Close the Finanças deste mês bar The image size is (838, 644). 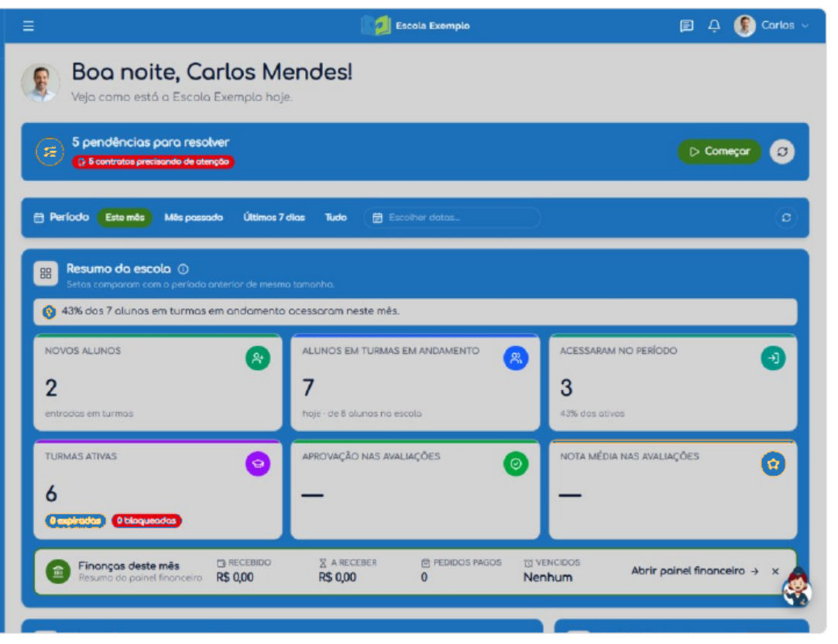point(775,571)
